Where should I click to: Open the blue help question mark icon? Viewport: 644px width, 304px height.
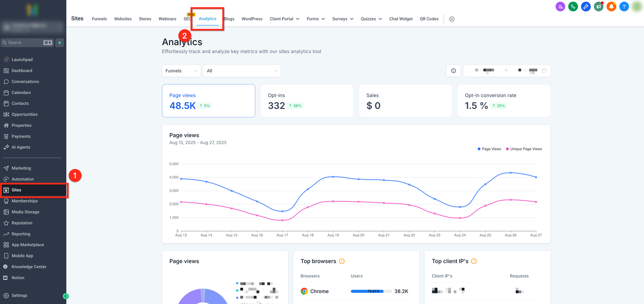[624, 6]
